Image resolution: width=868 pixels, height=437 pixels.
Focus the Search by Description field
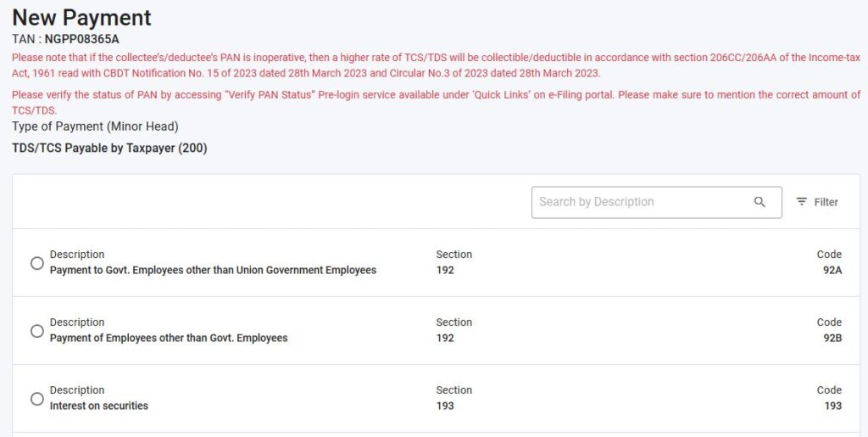642,202
